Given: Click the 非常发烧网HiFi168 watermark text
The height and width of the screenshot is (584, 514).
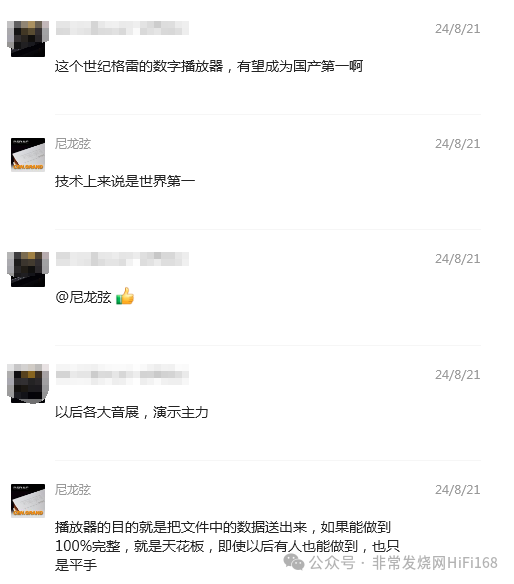Looking at the screenshot, I should point(435,563).
